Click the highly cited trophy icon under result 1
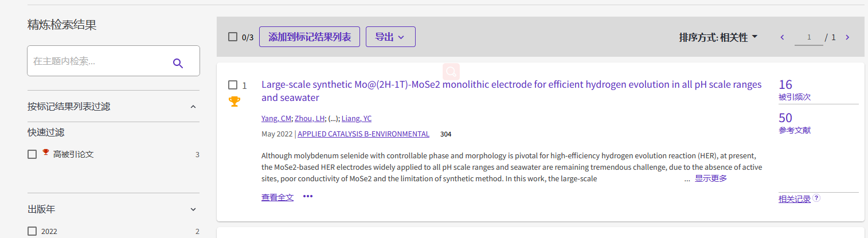The width and height of the screenshot is (868, 238). (234, 102)
